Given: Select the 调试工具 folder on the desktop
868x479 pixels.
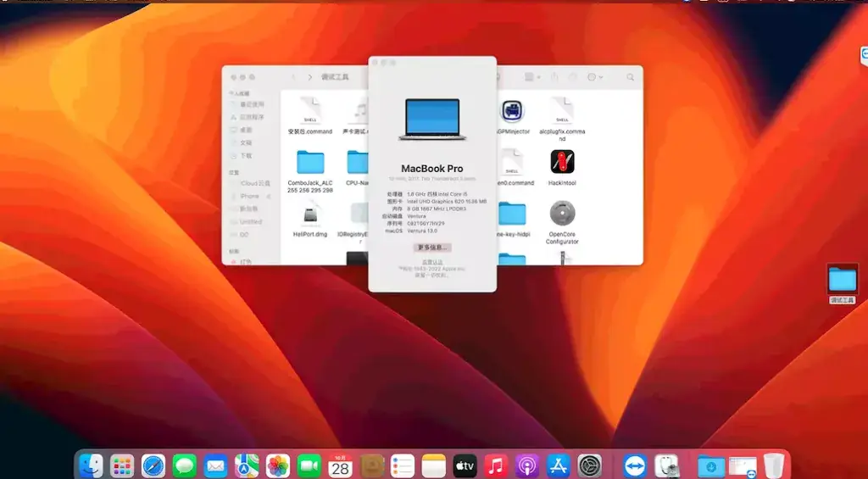Looking at the screenshot, I should [842, 284].
